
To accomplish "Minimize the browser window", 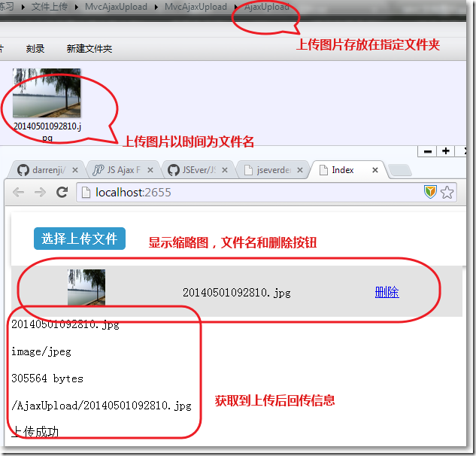I will tap(427, 151).
